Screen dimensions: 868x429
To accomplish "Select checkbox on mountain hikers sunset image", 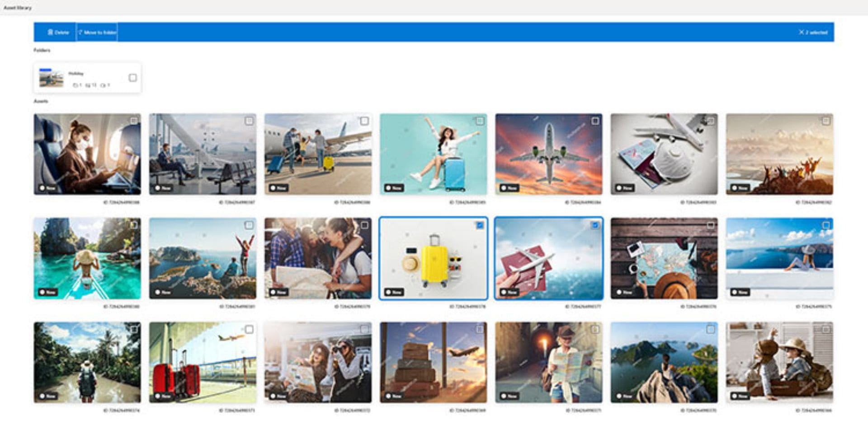I will pyautogui.click(x=826, y=121).
